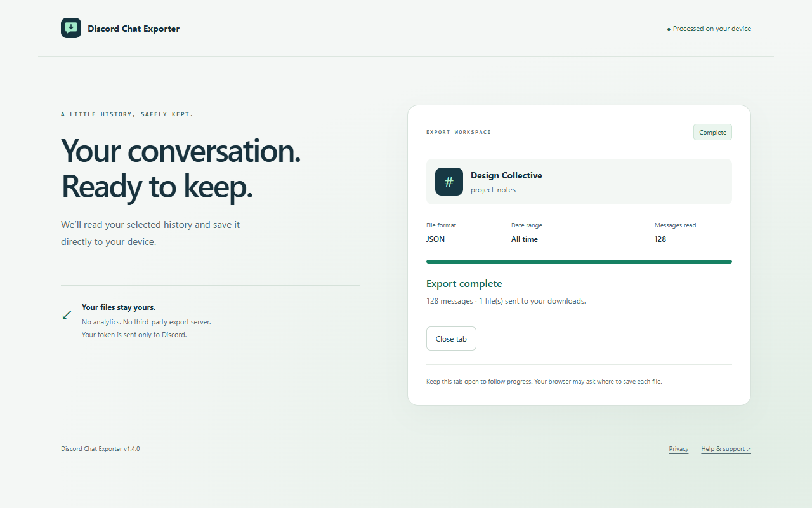
Task: Click the Discord Chat Exporter title in the header
Action: coord(133,29)
